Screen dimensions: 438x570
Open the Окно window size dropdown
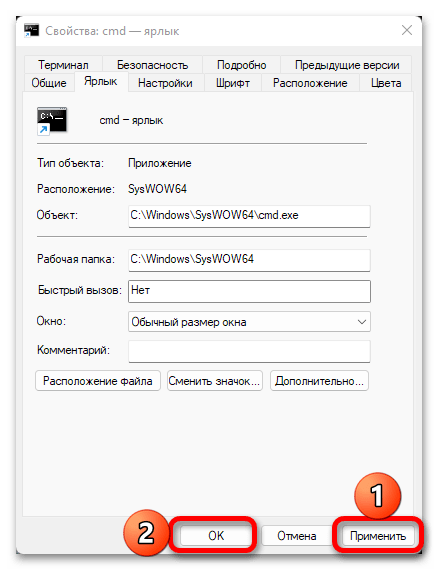tap(249, 322)
